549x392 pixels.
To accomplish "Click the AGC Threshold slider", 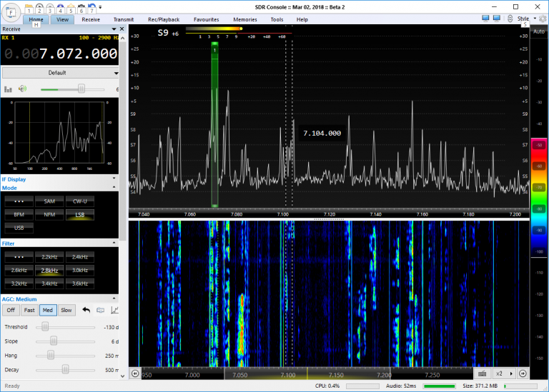I will coord(45,326).
